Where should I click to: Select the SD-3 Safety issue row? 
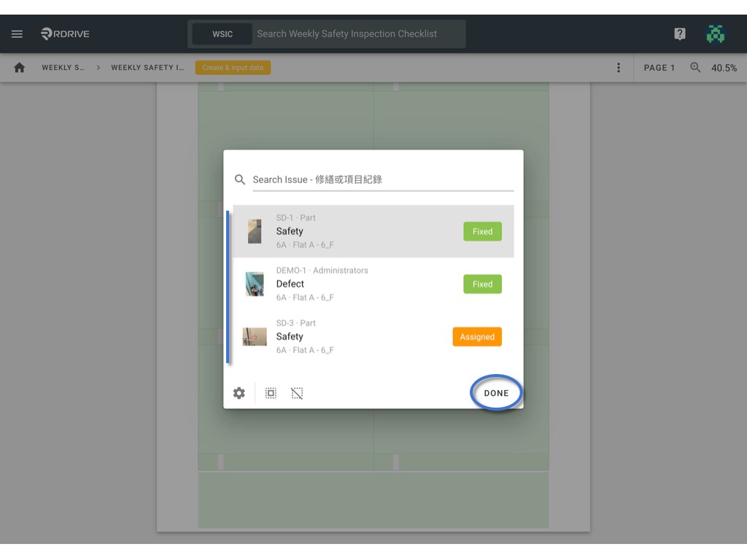pyautogui.click(x=373, y=337)
